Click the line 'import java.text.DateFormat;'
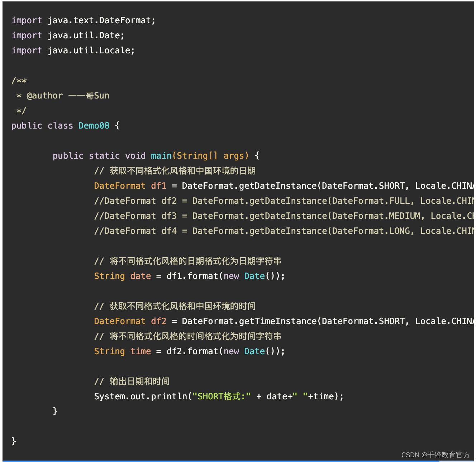Screen dimensions: 476x462 tap(84, 20)
